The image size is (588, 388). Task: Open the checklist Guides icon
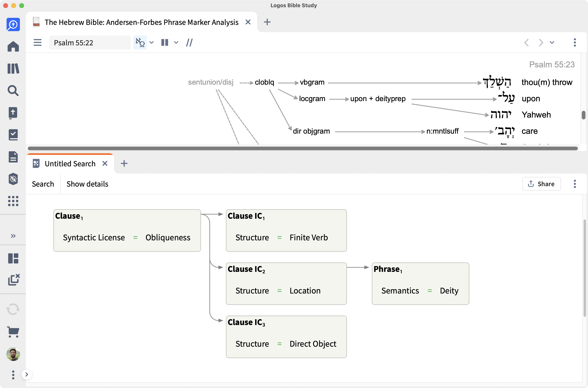13,135
